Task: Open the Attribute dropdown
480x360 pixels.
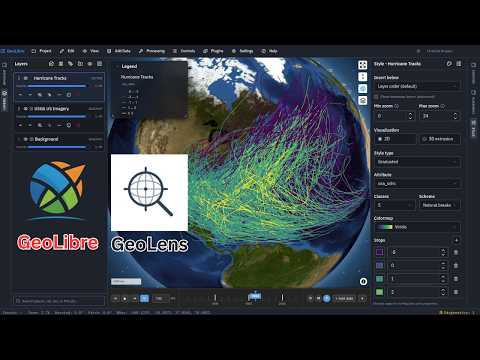Action: [417, 183]
